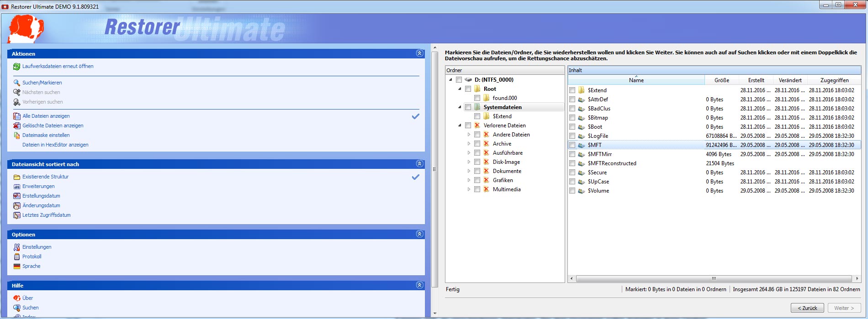Click the Gelöschte Dateien anzeigen link
868x319 pixels.
pyautogui.click(x=53, y=126)
